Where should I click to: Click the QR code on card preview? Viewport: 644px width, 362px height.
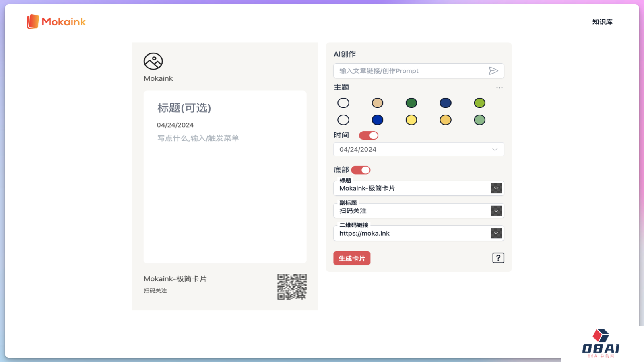point(292,286)
